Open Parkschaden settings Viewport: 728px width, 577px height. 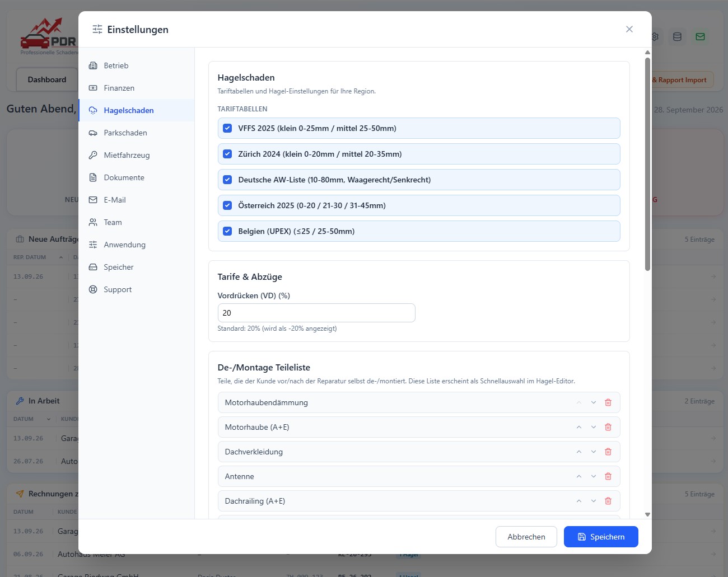(x=137, y=133)
